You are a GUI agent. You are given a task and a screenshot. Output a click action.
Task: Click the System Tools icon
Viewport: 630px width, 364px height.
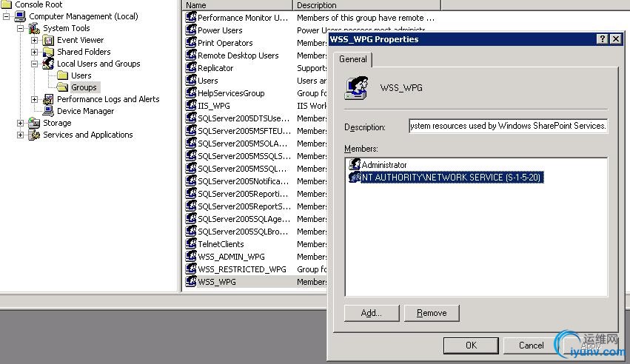click(x=34, y=28)
